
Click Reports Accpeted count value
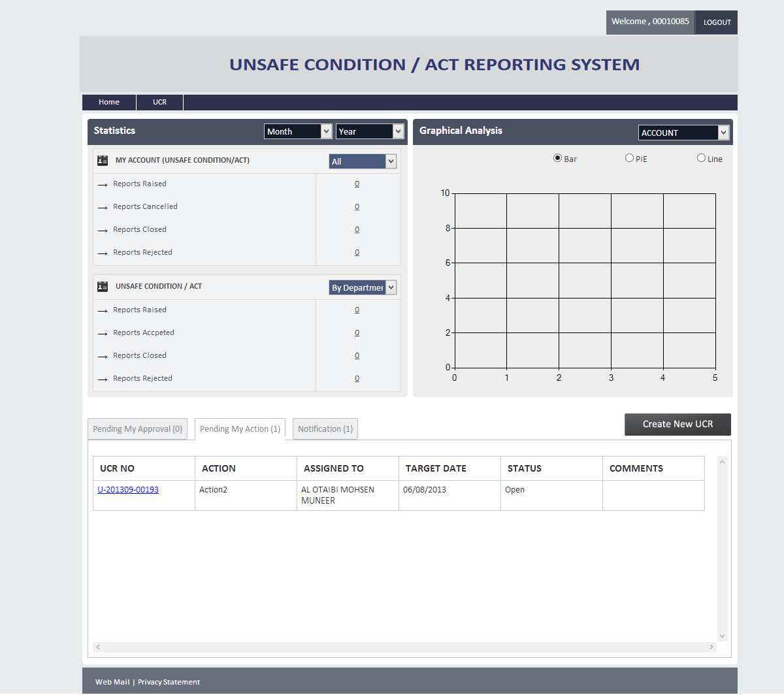pos(357,333)
